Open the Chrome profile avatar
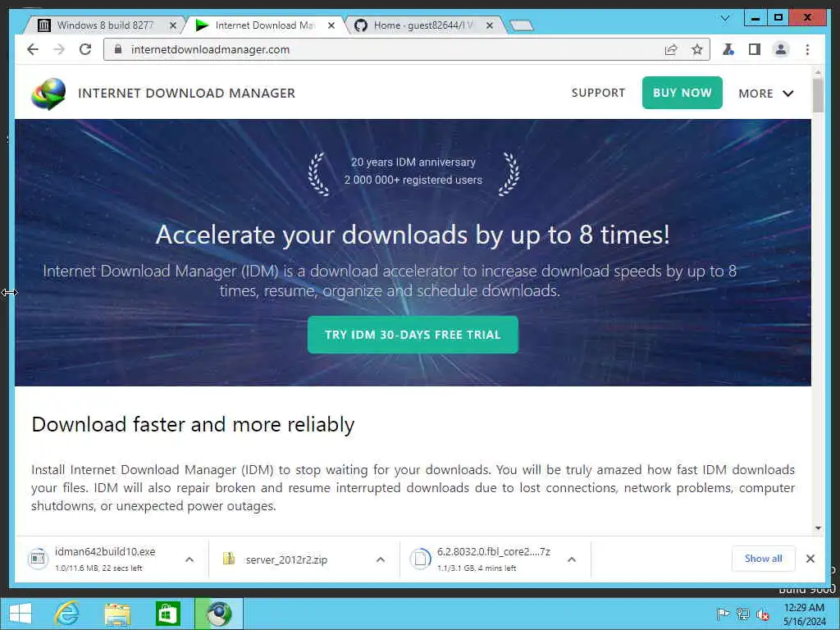This screenshot has height=630, width=840. click(781, 49)
